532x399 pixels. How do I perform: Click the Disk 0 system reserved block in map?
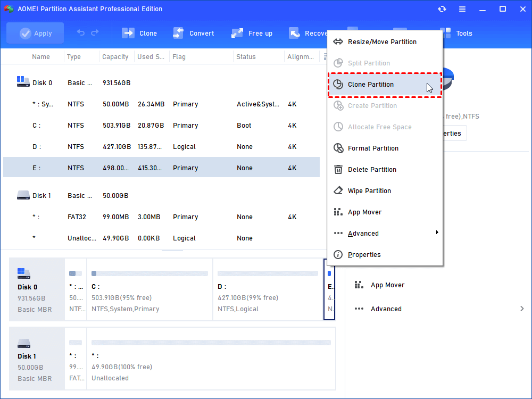[x=76, y=289]
